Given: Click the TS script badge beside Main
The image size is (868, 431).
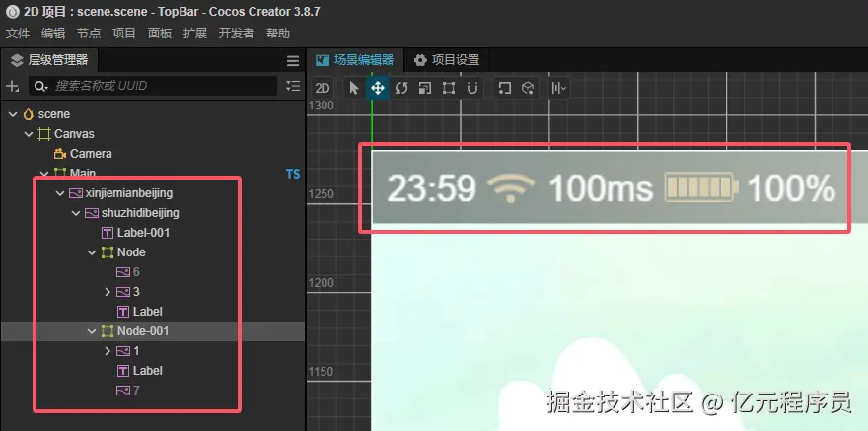Looking at the screenshot, I should [293, 174].
